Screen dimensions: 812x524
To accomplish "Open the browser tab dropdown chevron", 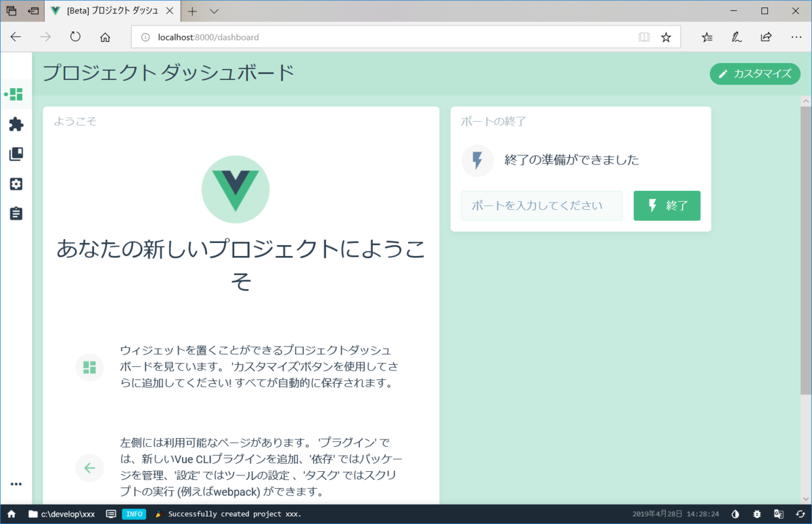I will click(x=212, y=11).
